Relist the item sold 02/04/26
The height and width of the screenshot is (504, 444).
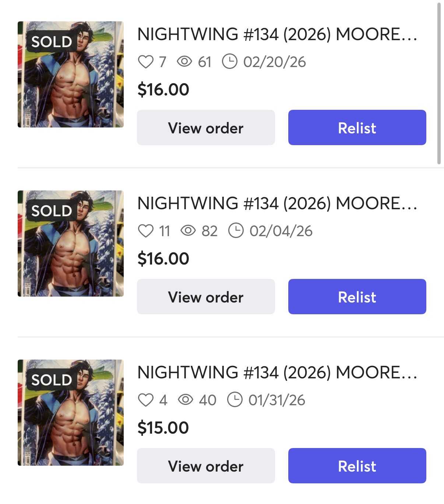tap(357, 297)
